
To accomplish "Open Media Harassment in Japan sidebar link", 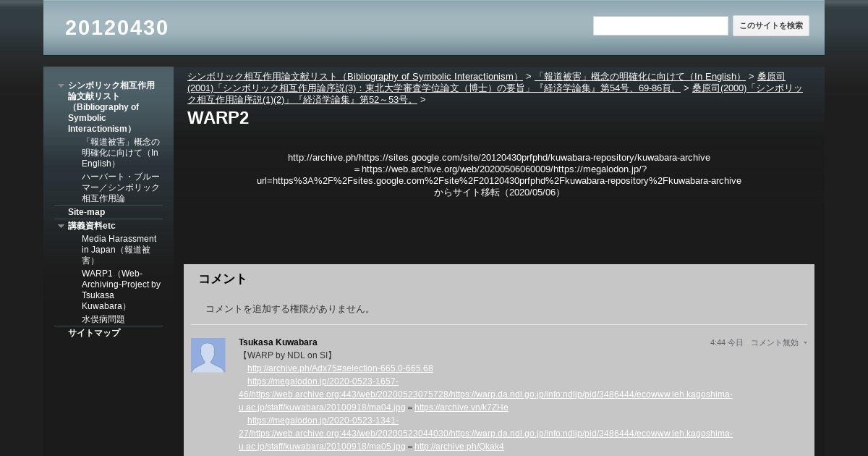I will click(x=119, y=250).
